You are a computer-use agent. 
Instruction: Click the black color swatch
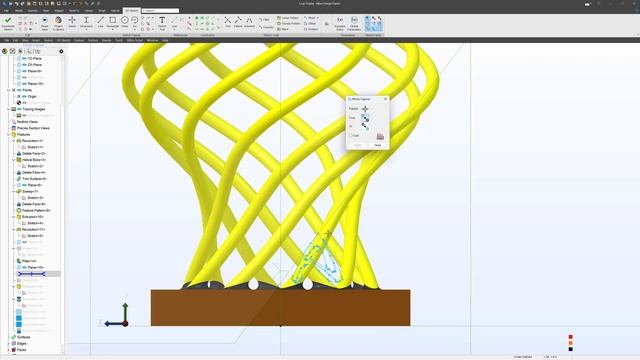571,349
